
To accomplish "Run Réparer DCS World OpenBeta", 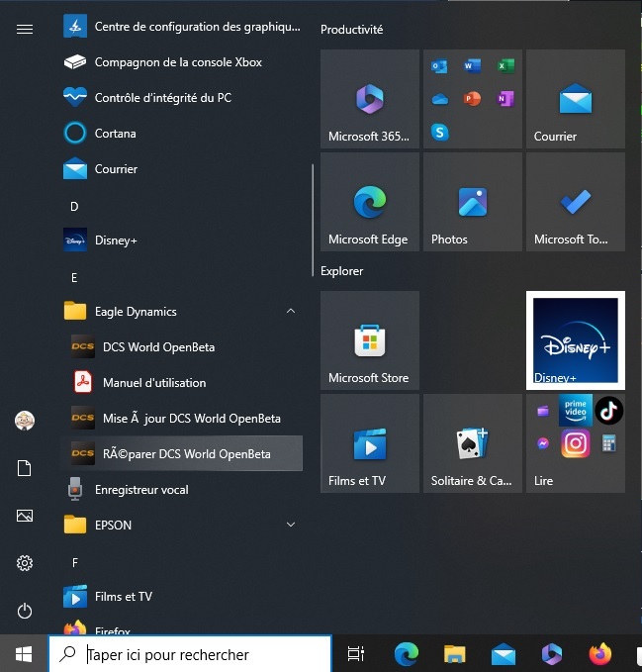I will 182,453.
